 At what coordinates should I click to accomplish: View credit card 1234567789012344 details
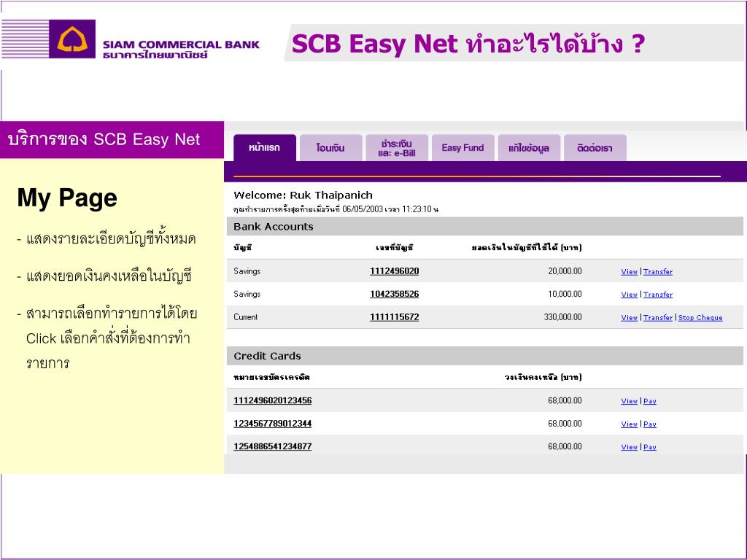click(x=630, y=424)
